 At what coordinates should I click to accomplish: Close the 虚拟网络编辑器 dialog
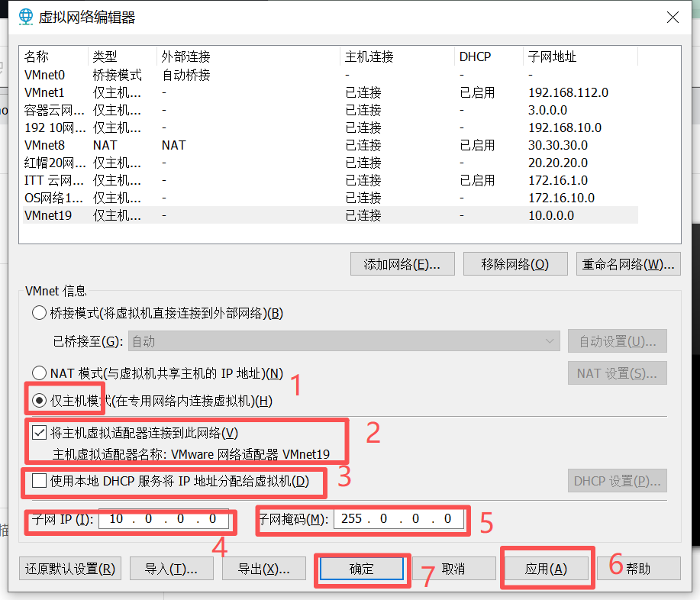(673, 18)
